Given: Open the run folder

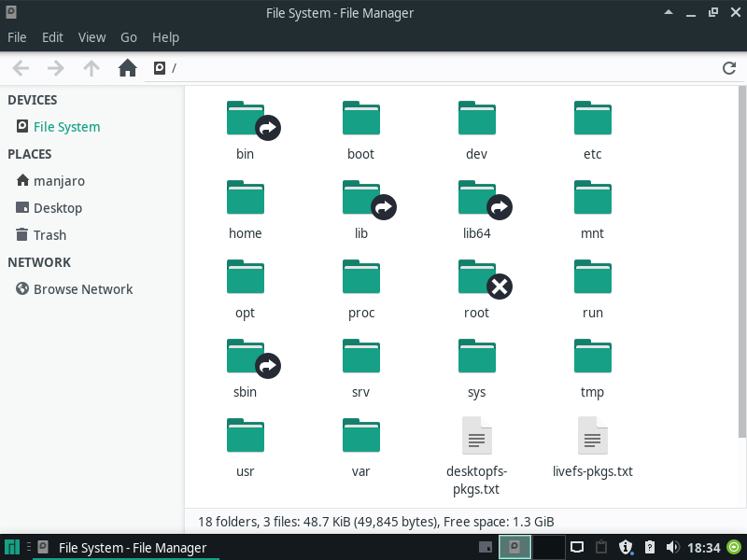Looking at the screenshot, I should [593, 276].
